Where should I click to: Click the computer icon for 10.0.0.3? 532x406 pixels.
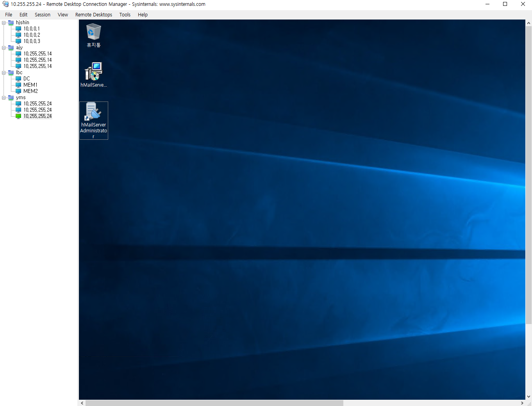click(18, 41)
